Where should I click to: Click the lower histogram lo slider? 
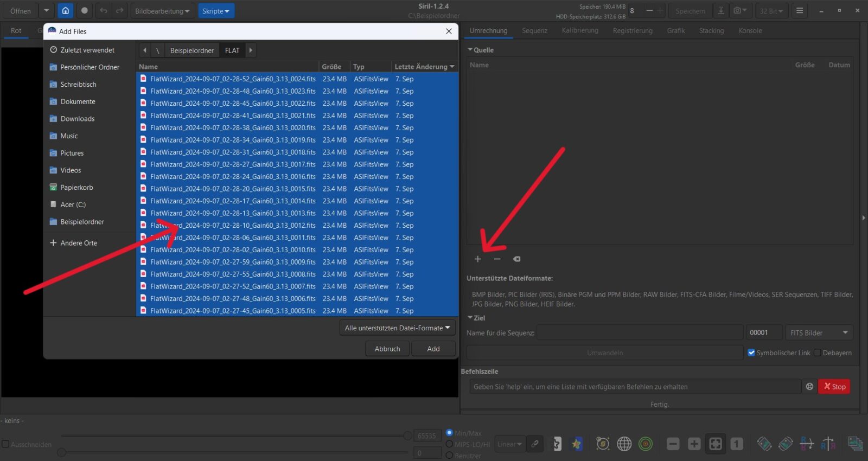62,452
